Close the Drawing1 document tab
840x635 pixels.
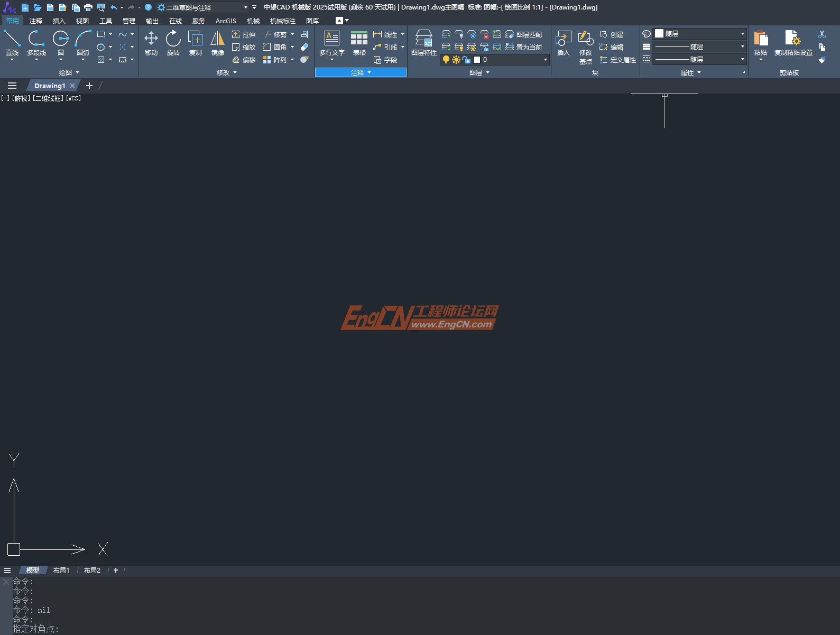tap(72, 86)
